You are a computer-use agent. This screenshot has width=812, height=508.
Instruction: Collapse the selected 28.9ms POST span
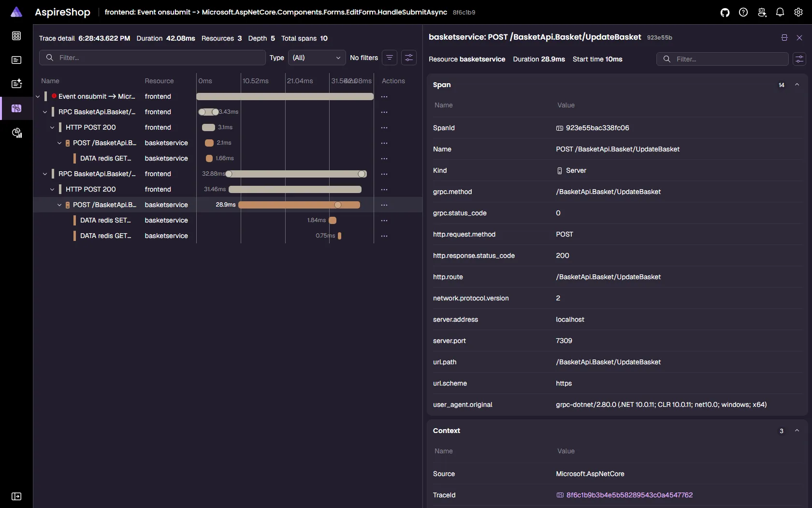59,205
